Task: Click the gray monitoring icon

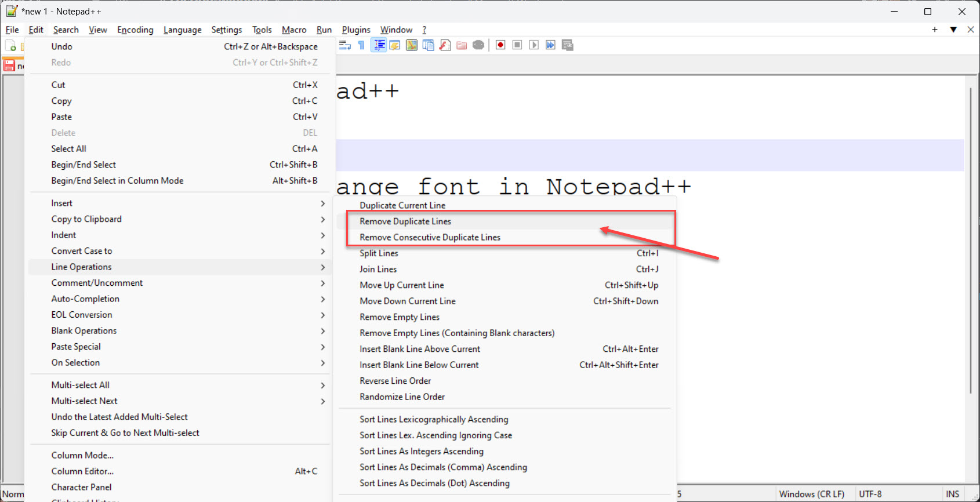Action: pos(478,45)
